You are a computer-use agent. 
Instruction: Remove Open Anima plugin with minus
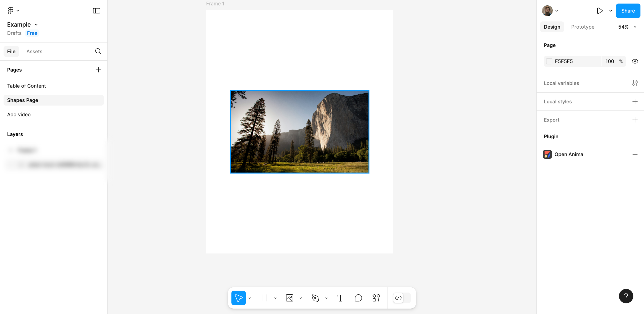(635, 154)
